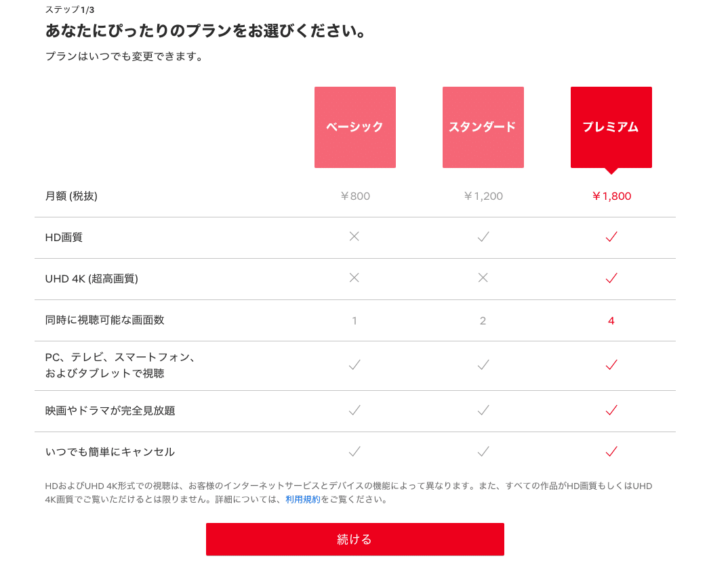709x588 pixels.
Task: Click the premium screen count 4
Action: [x=611, y=321]
